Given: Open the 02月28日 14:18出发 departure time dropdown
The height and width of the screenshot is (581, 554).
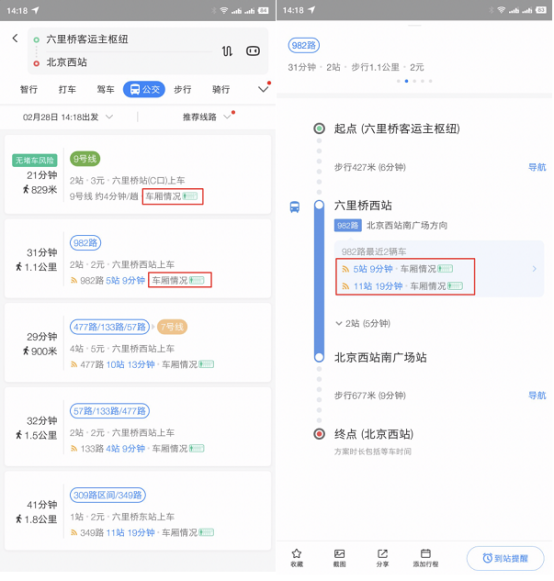Looking at the screenshot, I should point(68,117).
